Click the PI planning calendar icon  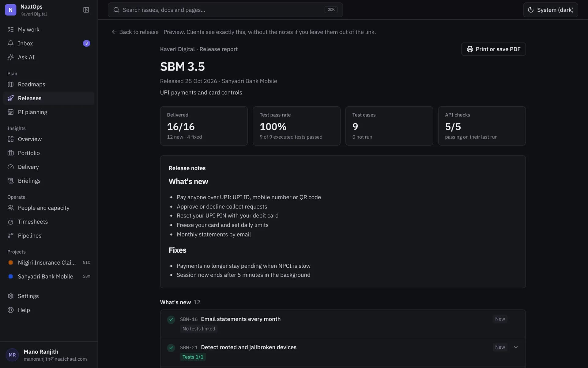[11, 112]
